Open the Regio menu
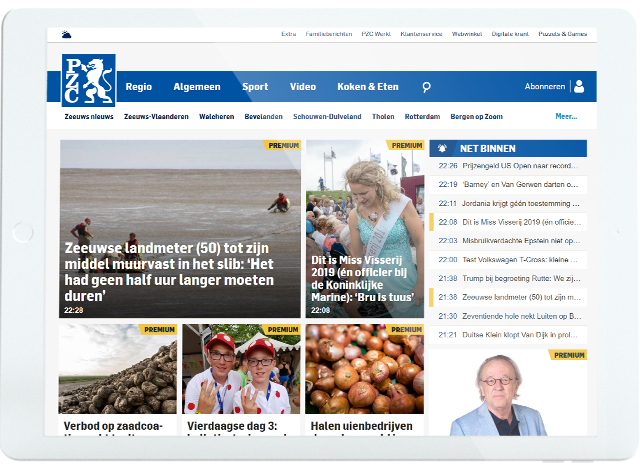 139,87
